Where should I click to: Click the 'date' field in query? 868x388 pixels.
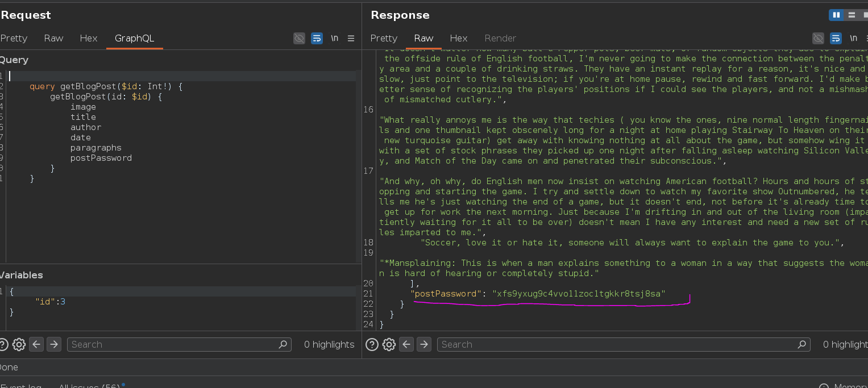coord(81,137)
